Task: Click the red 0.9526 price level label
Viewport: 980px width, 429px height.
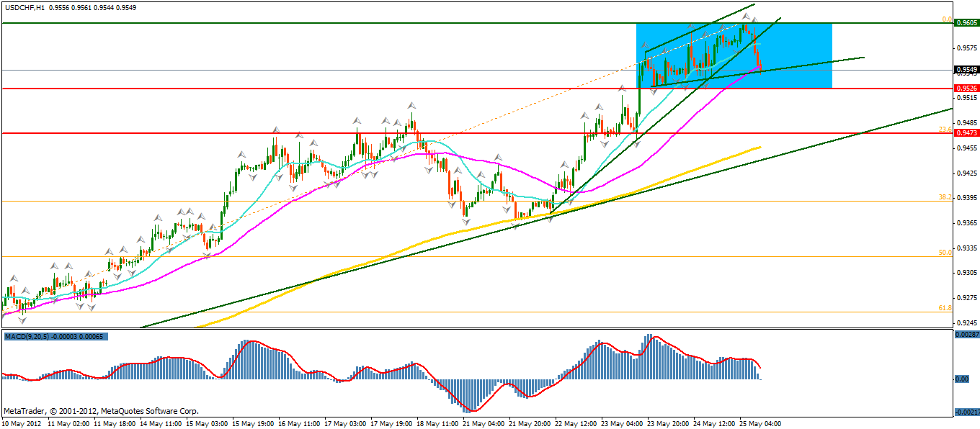Action: 966,89
